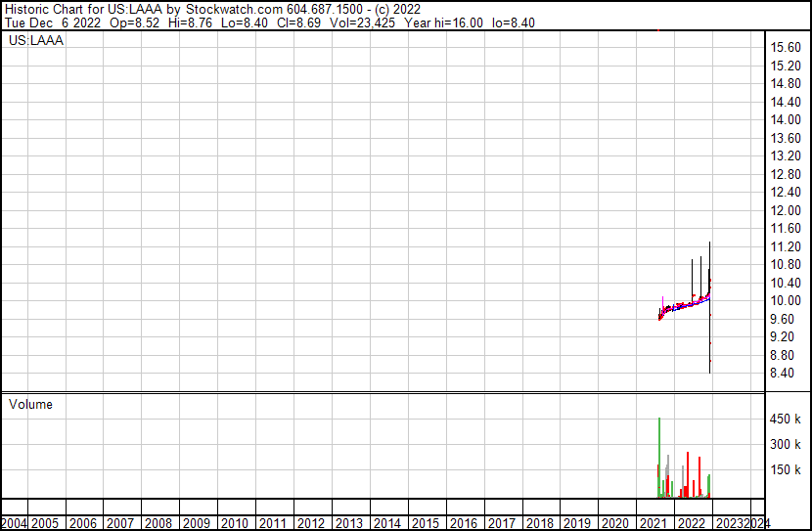Click the Volume panel label
This screenshot has width=812, height=531.
(30, 404)
